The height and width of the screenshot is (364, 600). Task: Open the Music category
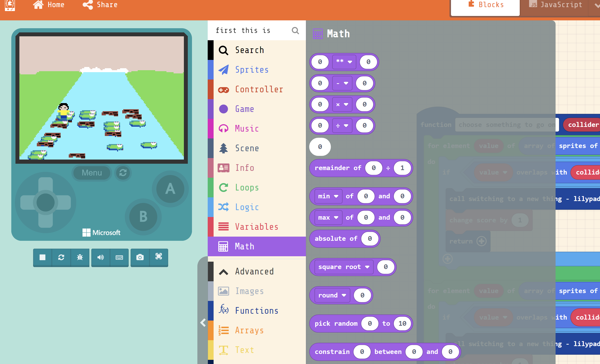[x=257, y=129]
